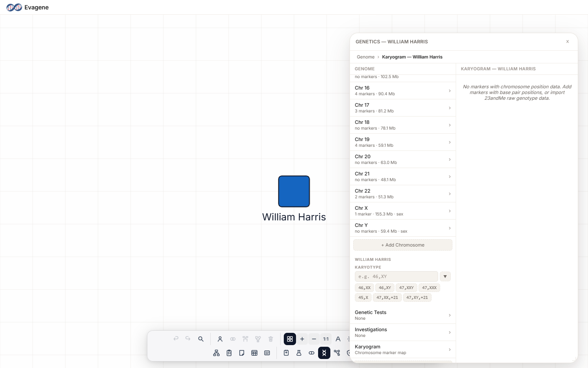588x368 pixels.
Task: Click the add children icon
Action: pos(258,339)
